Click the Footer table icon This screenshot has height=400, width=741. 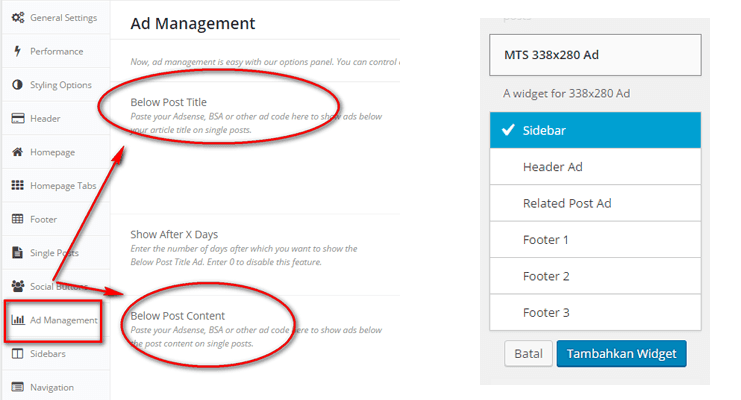pos(17,219)
